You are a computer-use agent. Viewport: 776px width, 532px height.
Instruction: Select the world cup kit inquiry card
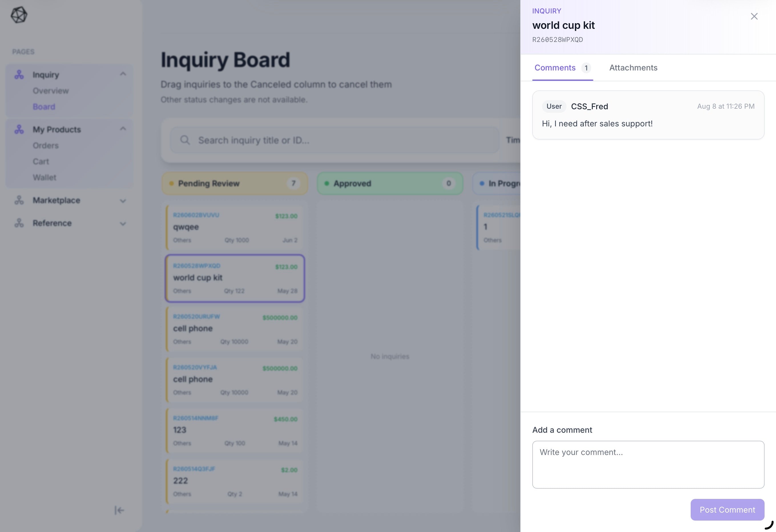[235, 278]
